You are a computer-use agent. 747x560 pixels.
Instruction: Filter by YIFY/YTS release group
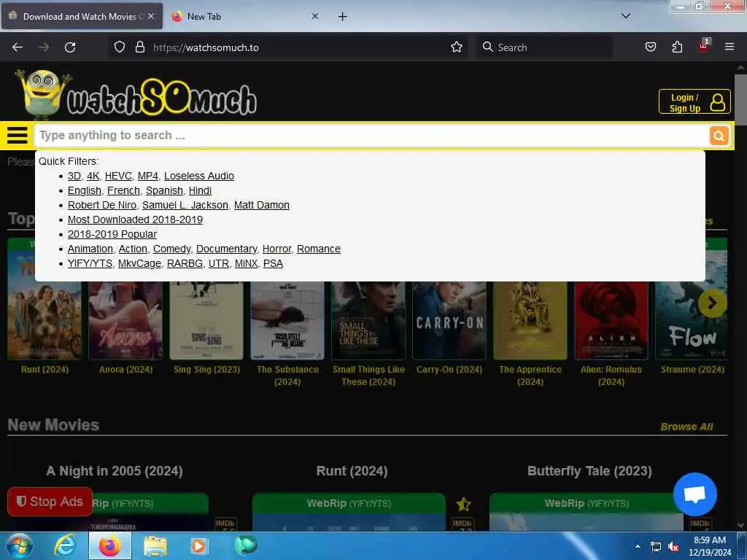click(x=90, y=263)
